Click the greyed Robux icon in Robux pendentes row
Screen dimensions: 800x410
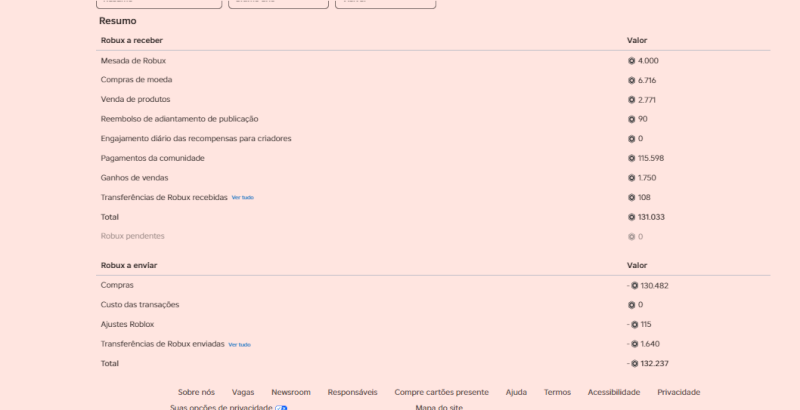click(631, 237)
